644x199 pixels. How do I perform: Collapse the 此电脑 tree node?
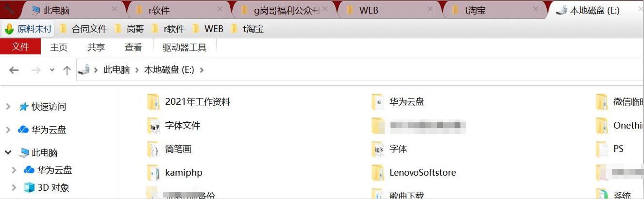click(x=8, y=152)
